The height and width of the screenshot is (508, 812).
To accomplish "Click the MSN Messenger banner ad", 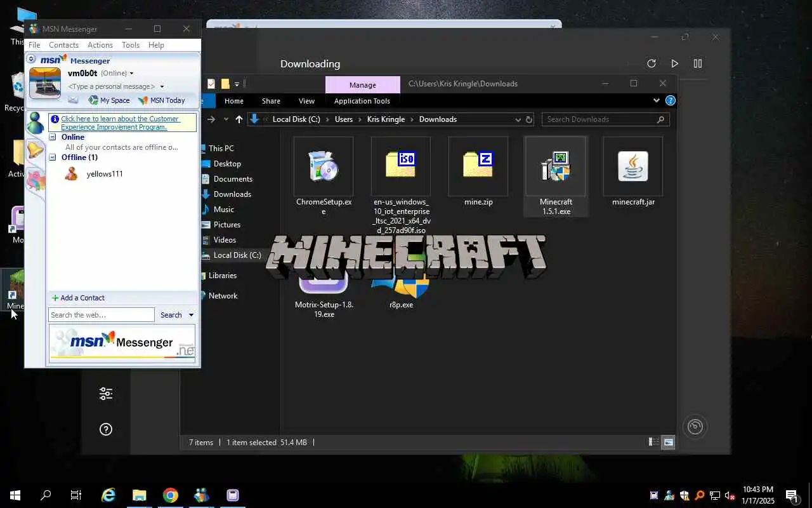I will [122, 344].
